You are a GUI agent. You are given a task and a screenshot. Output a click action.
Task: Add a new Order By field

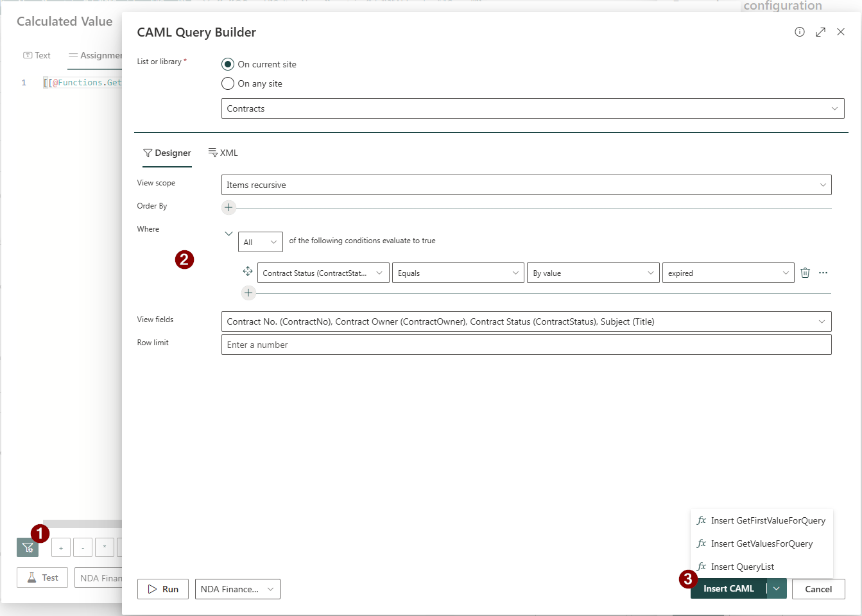(x=228, y=207)
